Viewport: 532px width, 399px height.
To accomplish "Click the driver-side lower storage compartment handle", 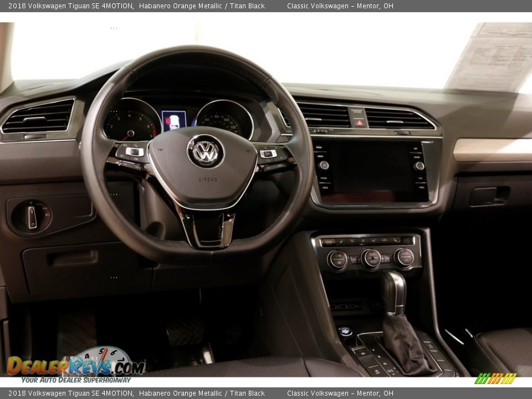I will tap(73, 258).
